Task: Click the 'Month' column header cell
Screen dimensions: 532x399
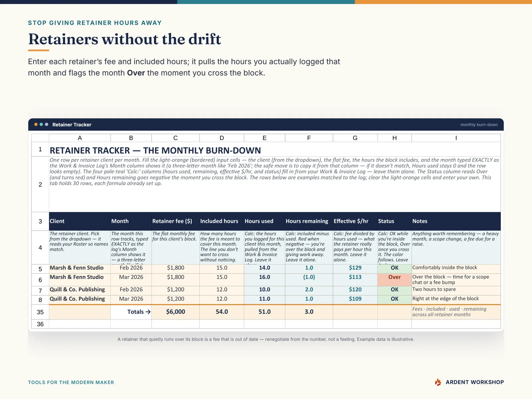Action: (x=131, y=221)
